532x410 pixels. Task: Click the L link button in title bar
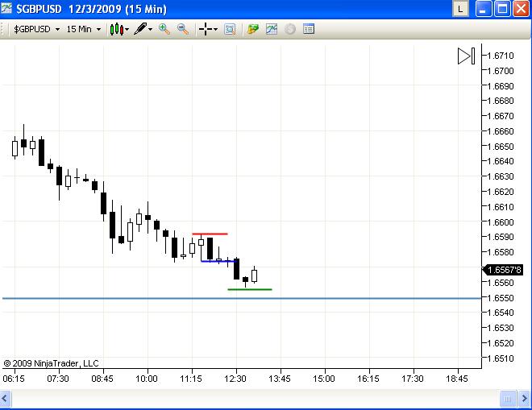460,9
